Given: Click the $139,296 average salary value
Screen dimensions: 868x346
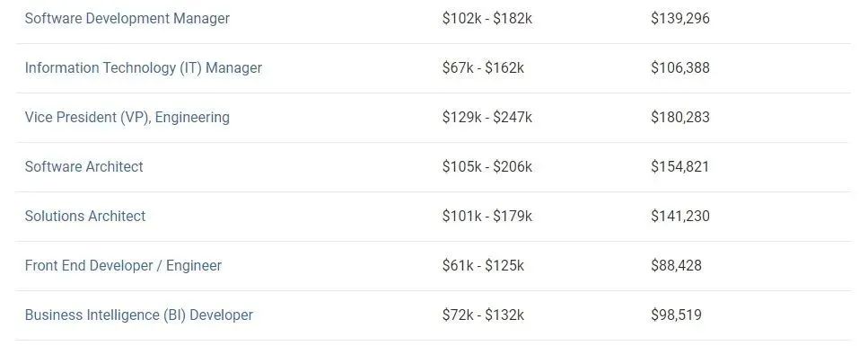Looking at the screenshot, I should pos(679,18).
